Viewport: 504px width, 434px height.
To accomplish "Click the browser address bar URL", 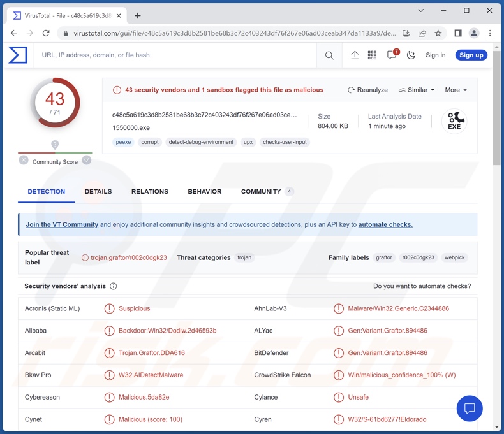I will point(235,33).
